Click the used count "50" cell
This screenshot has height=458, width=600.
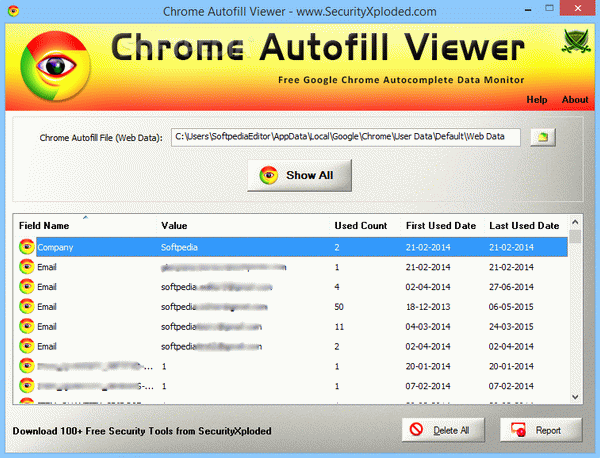pyautogui.click(x=339, y=306)
